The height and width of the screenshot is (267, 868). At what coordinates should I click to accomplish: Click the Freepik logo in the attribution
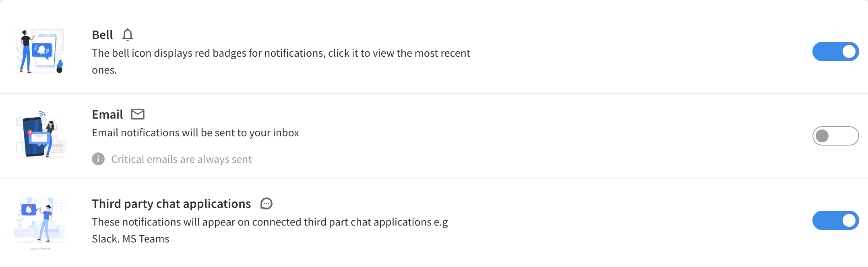click(43, 249)
